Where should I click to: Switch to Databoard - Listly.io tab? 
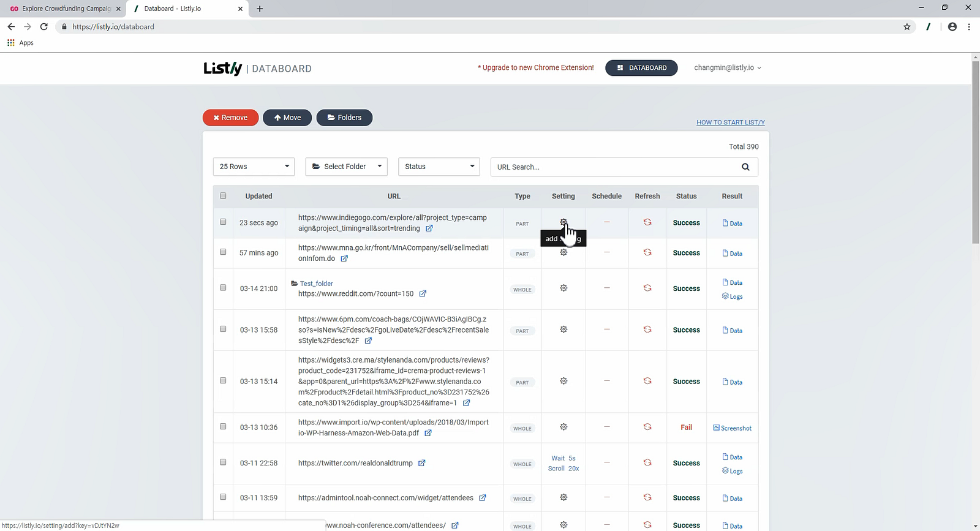[x=187, y=9]
